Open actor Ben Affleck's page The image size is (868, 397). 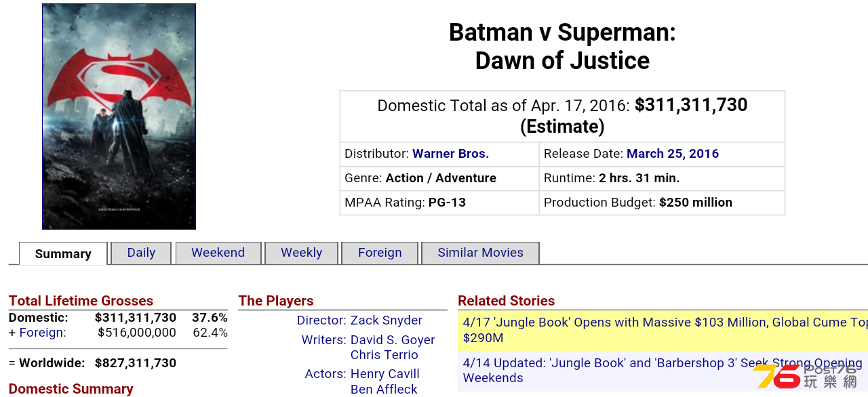pos(384,390)
